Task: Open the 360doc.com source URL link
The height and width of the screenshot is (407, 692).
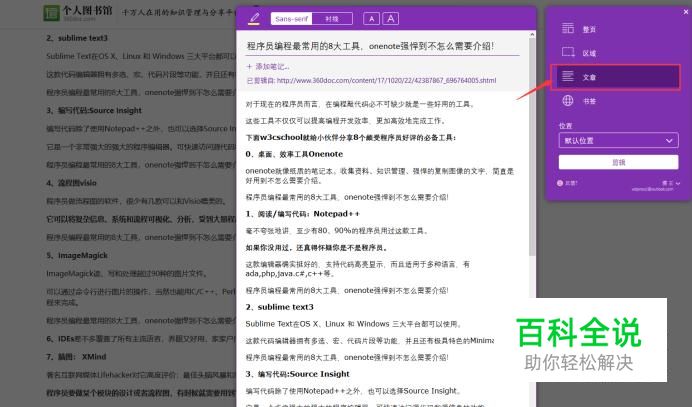Action: 386,80
